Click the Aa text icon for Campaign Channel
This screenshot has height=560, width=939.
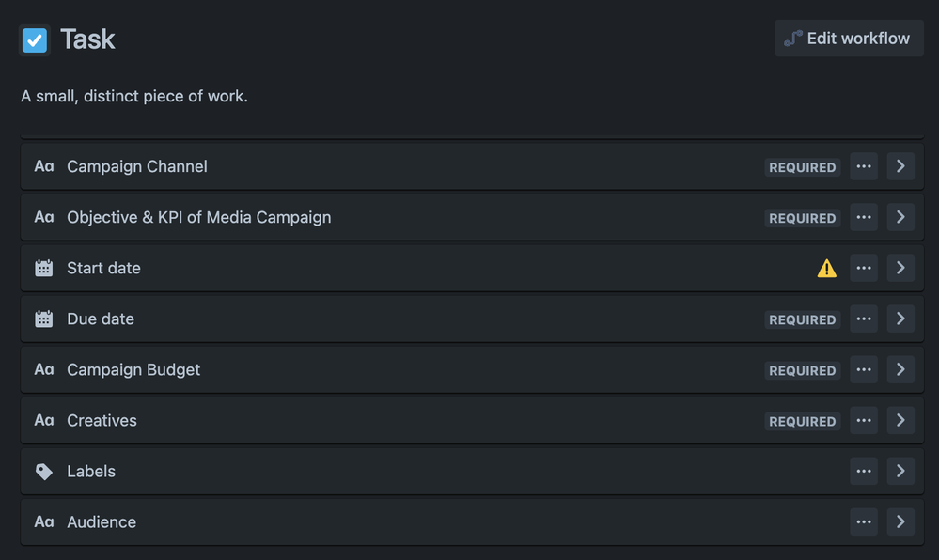[44, 166]
